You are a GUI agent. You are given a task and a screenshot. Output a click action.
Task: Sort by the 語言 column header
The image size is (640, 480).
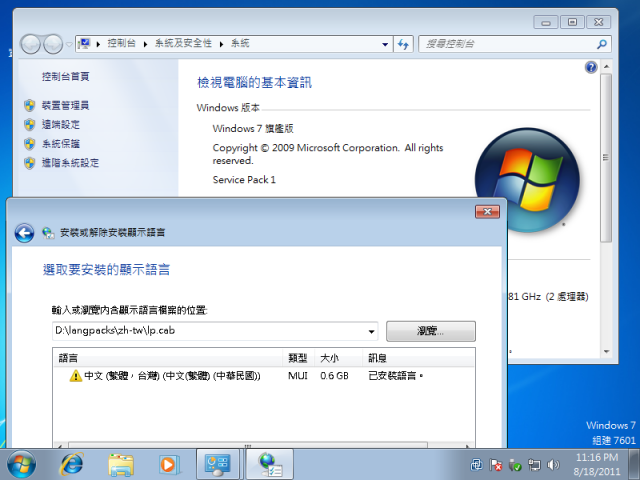tap(168, 358)
